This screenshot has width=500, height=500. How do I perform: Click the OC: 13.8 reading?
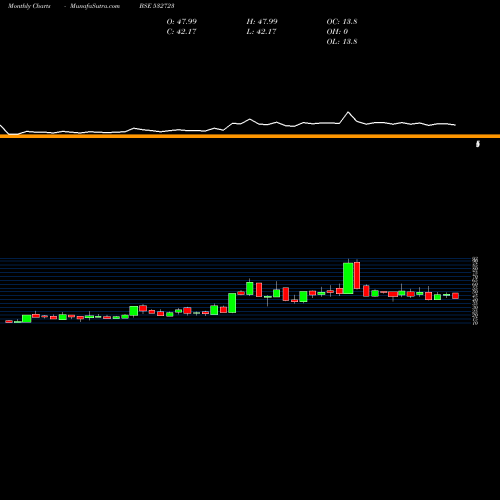click(342, 22)
